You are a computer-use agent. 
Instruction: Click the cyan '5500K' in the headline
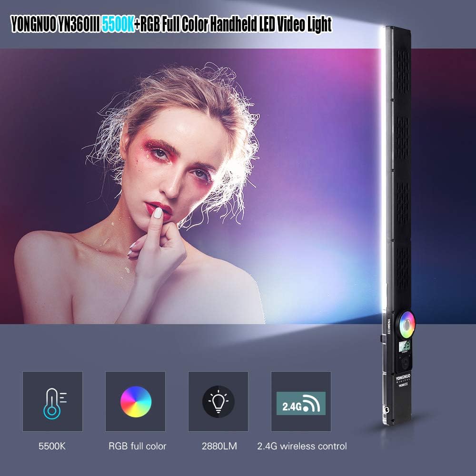click(x=118, y=25)
